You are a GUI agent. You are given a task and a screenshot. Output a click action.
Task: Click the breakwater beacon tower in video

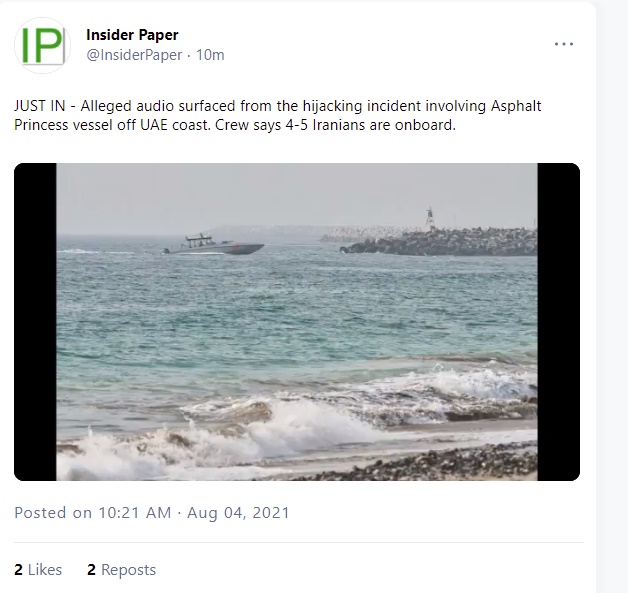pos(430,219)
